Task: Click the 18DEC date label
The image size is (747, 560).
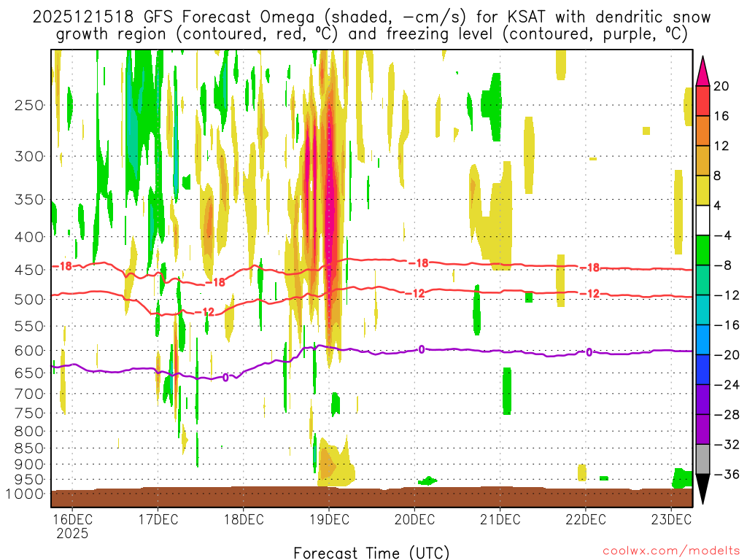Action: coord(244,519)
